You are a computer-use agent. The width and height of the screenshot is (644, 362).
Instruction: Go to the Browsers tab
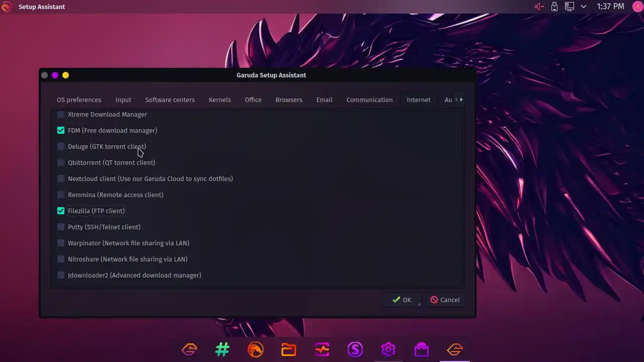point(289,100)
